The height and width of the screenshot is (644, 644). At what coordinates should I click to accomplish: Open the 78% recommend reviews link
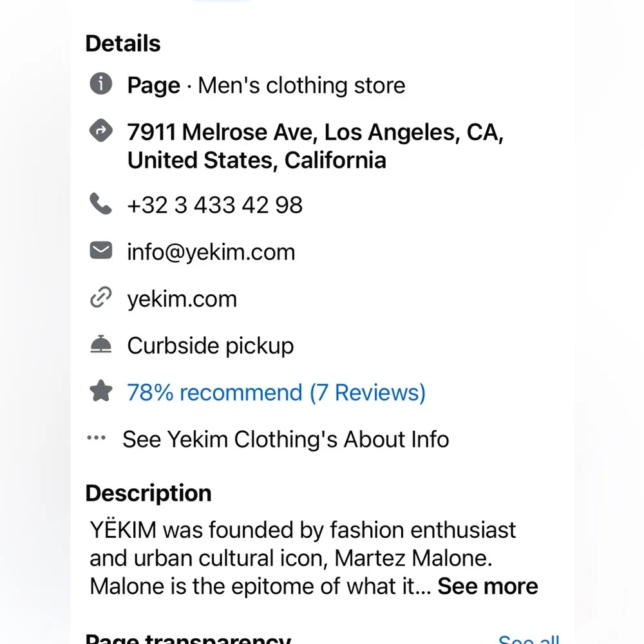[x=276, y=392]
